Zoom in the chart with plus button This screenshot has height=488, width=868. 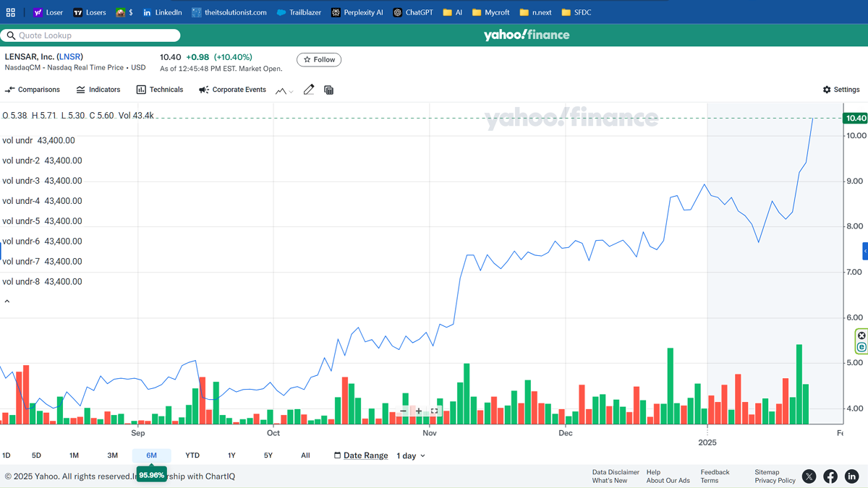tap(418, 411)
